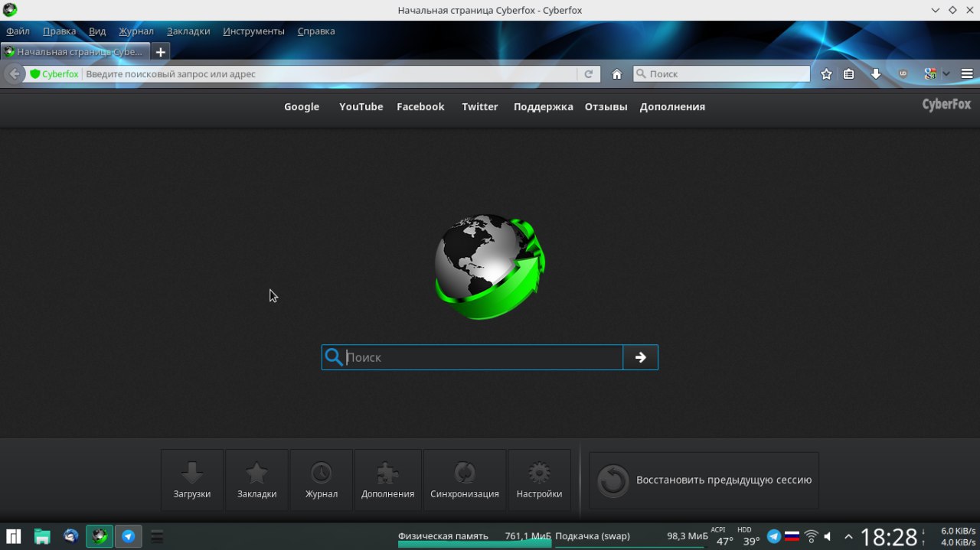
Task: Go back with the back arrow
Action: (14, 74)
